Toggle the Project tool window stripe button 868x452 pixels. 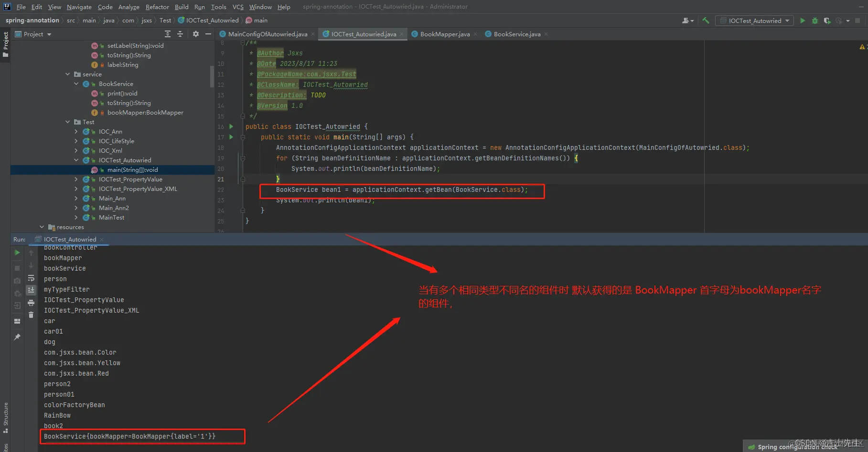click(x=6, y=44)
